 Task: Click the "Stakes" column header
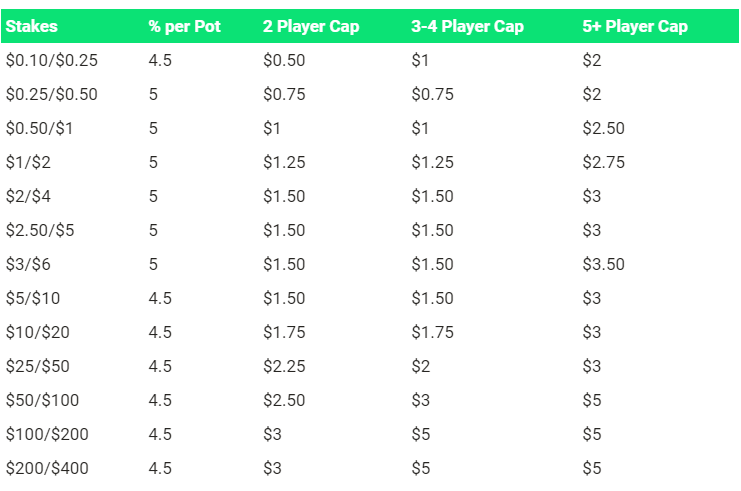click(x=31, y=27)
